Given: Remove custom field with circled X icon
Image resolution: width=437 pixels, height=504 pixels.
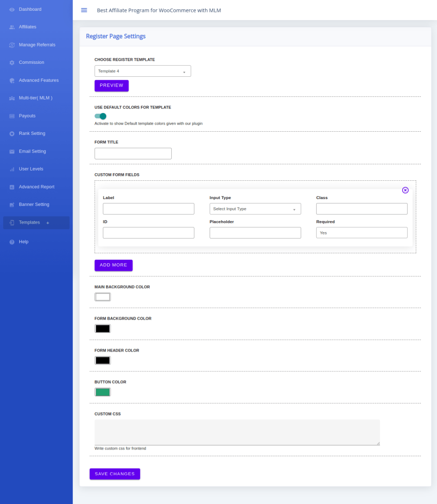Looking at the screenshot, I should pyautogui.click(x=405, y=190).
